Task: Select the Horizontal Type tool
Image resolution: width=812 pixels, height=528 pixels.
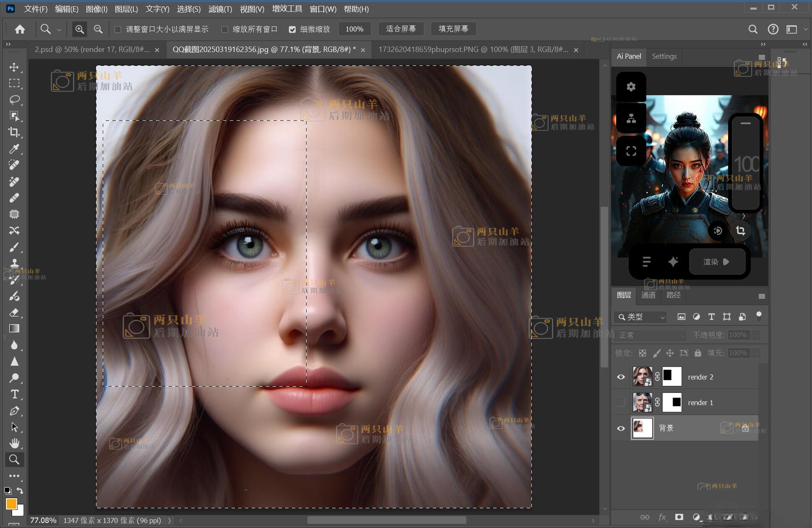Action: (14, 394)
